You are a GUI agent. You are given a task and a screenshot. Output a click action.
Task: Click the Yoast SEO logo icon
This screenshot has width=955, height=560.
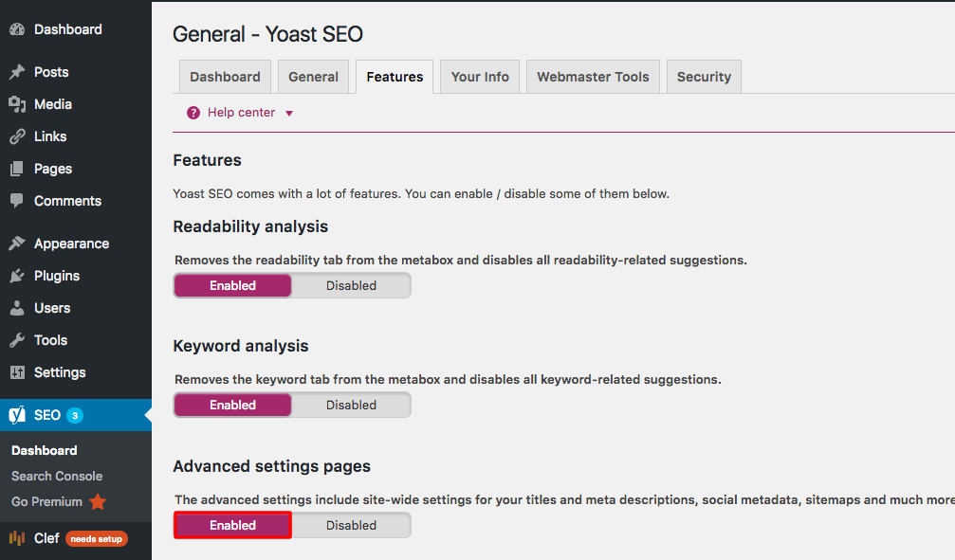point(17,415)
